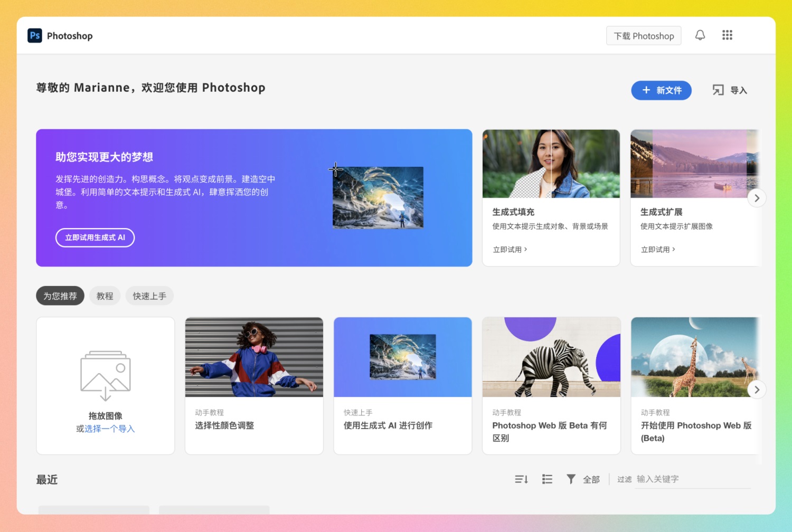Switch to list view icon in 最近

pos(547,479)
